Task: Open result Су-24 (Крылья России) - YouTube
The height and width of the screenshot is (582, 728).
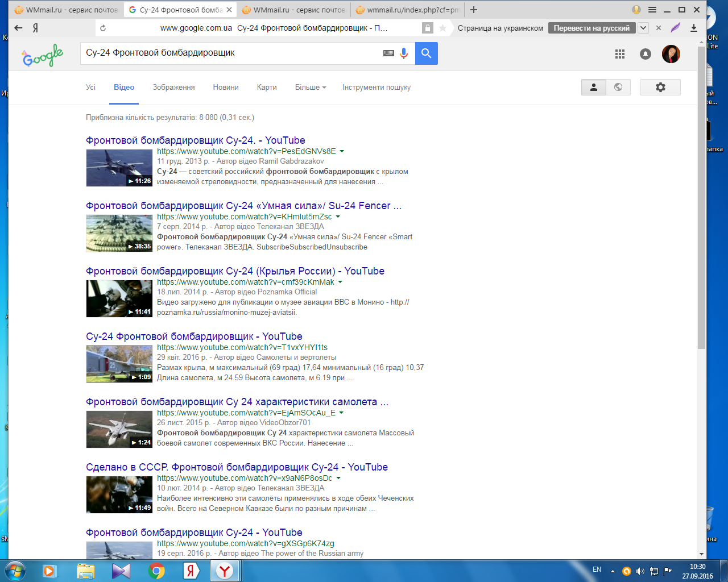Action: tap(235, 271)
